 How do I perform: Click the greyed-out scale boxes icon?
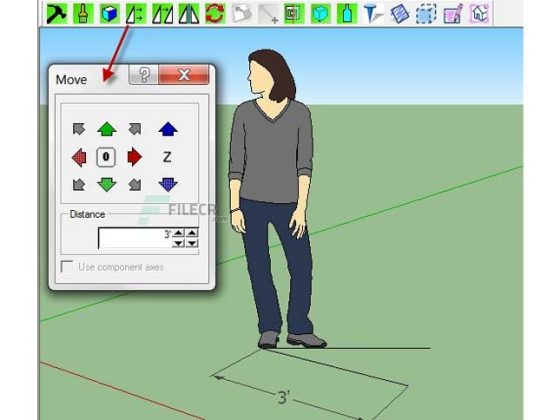(x=241, y=14)
